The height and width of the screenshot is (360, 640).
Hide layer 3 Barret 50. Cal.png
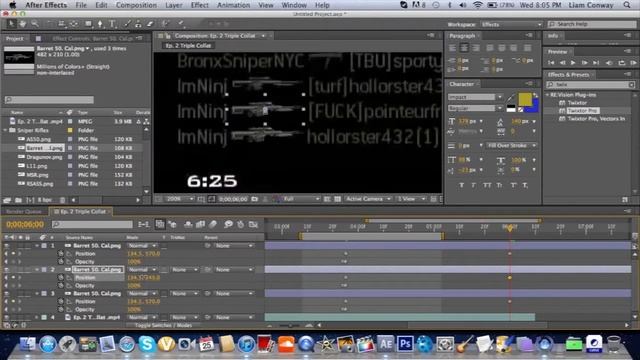[7, 293]
